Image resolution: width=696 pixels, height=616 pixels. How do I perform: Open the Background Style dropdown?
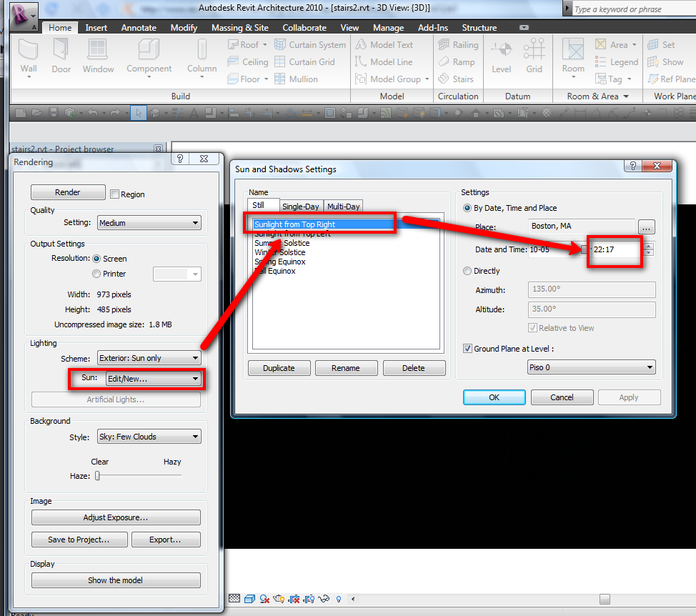pyautogui.click(x=149, y=437)
